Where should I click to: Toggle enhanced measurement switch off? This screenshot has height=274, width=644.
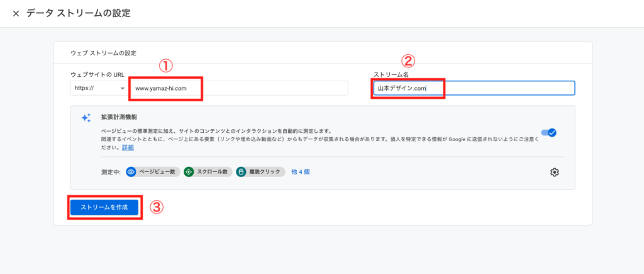[548, 132]
